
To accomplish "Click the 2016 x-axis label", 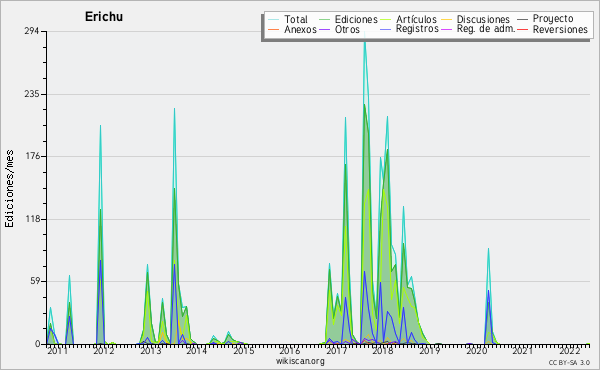I will click(x=290, y=350).
